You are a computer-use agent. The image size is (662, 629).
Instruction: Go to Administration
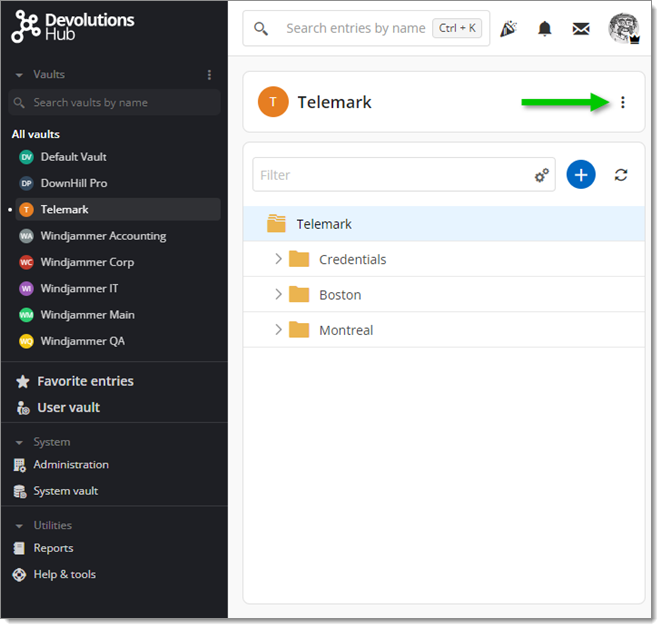[x=71, y=465]
